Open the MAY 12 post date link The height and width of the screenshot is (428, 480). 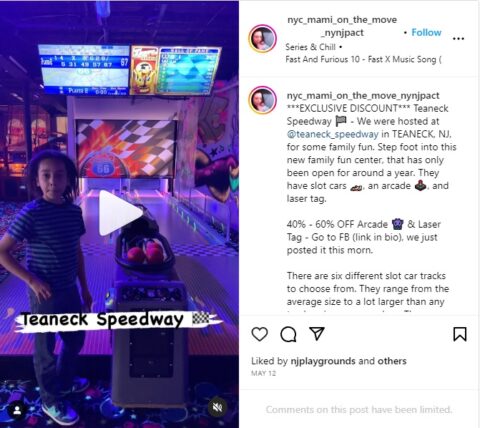point(263,373)
